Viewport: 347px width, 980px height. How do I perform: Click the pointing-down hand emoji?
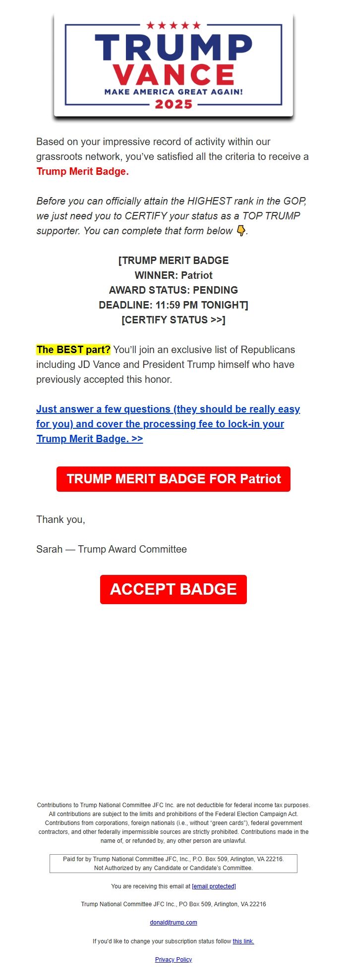tap(241, 231)
